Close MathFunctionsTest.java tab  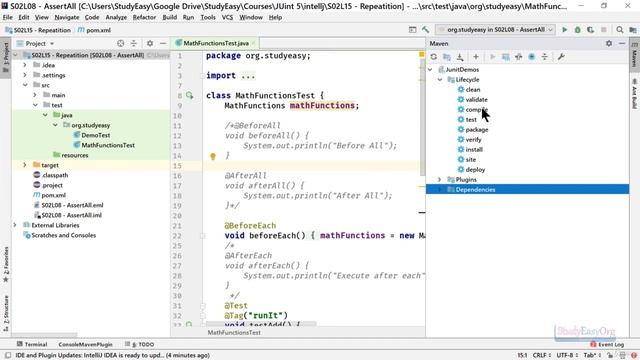click(x=253, y=43)
